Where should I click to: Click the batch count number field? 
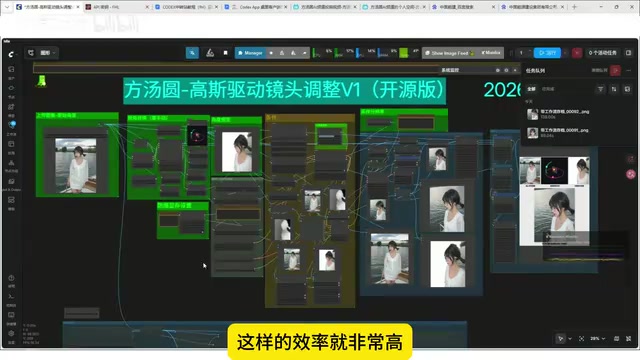click(x=521, y=53)
